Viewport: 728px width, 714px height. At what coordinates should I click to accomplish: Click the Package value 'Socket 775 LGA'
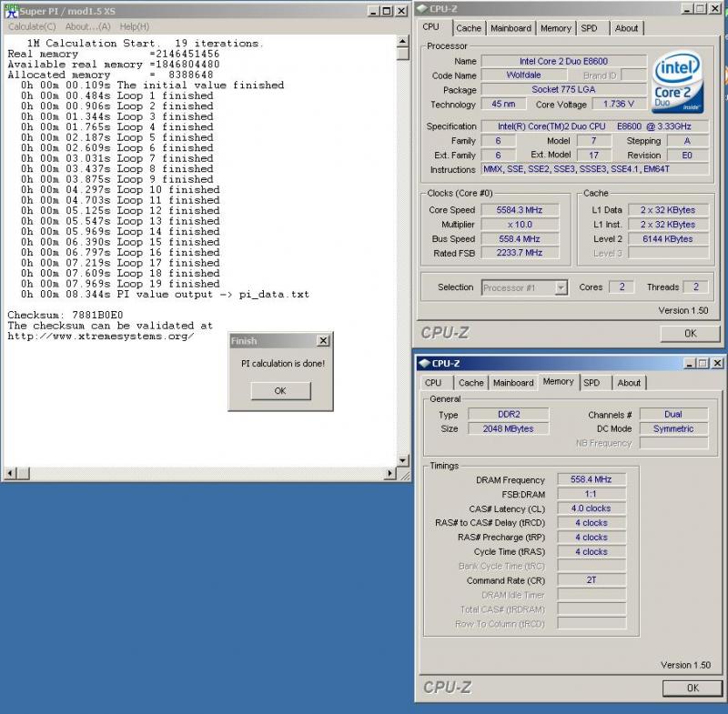(x=563, y=89)
